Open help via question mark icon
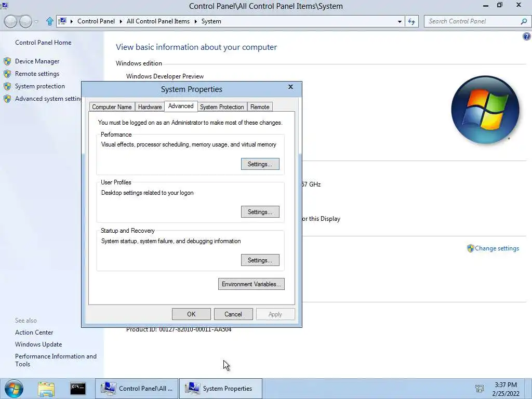Viewport: 532px width, 399px height. (527, 36)
